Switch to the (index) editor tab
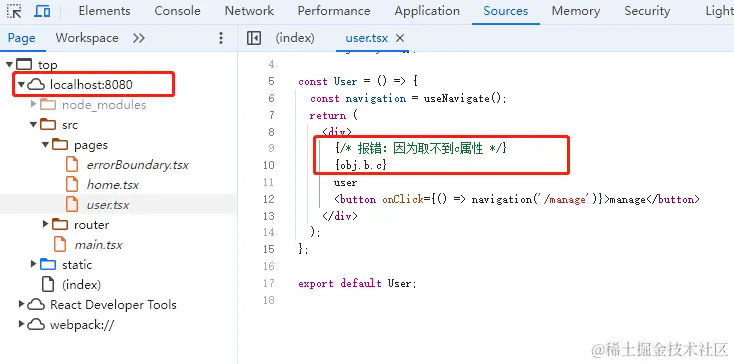The image size is (734, 364). tap(295, 38)
